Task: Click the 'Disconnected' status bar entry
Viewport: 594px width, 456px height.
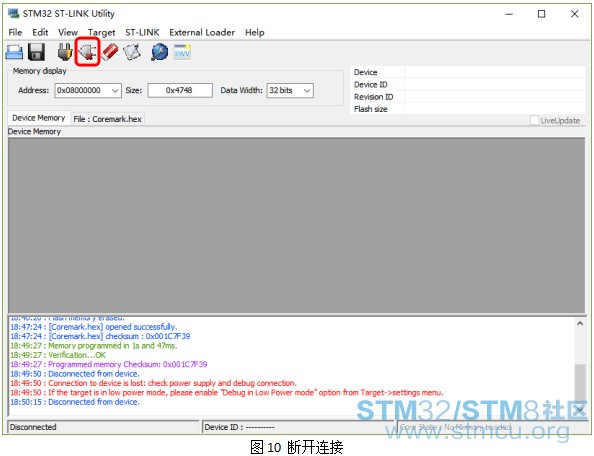Action: point(103,427)
